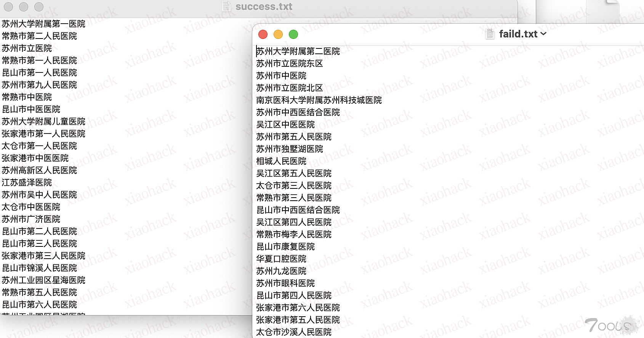This screenshot has height=338, width=644.
Task: Click line 苏州市第九人民医院 in success.txt
Action: point(39,85)
